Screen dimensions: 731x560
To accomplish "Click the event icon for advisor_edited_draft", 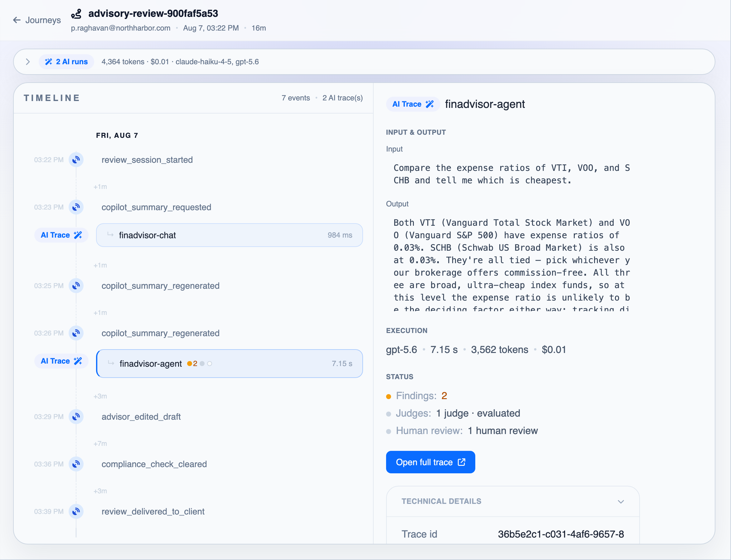I will click(x=76, y=417).
